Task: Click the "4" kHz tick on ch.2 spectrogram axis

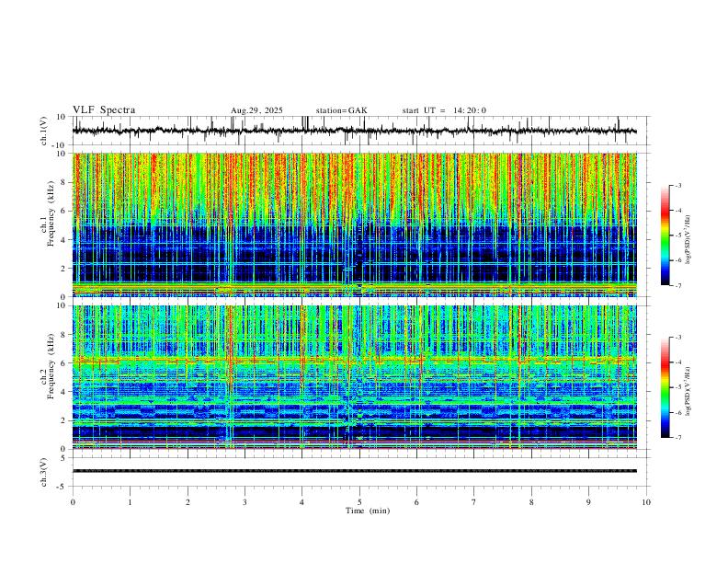Action: pyautogui.click(x=63, y=392)
